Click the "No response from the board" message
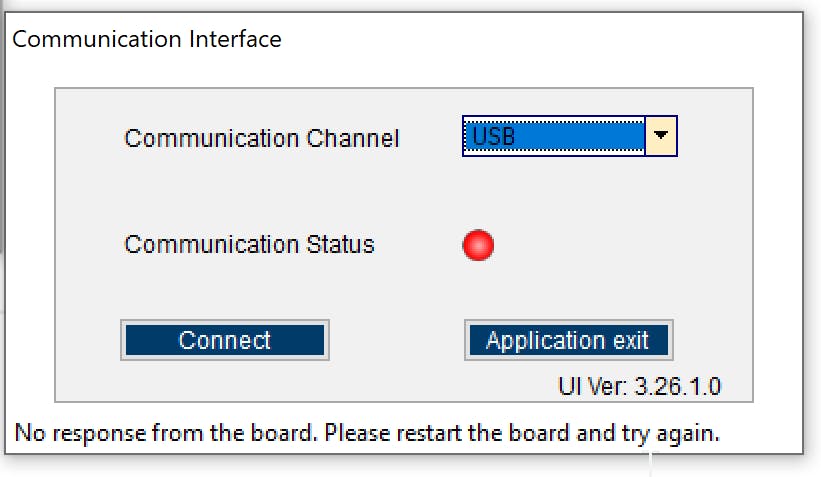Screen dimensions: 821x477 (x=366, y=434)
